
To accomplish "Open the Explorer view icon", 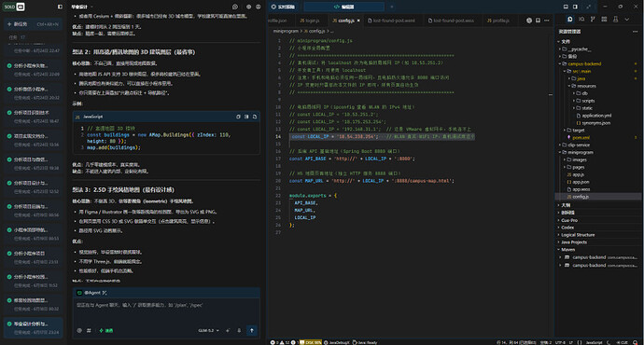I will coord(570,20).
